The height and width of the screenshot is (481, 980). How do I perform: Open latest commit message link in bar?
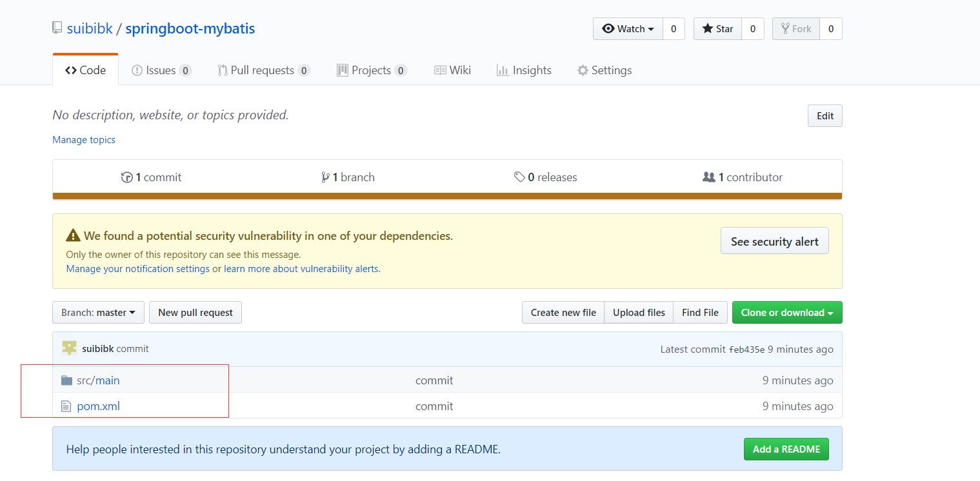133,349
